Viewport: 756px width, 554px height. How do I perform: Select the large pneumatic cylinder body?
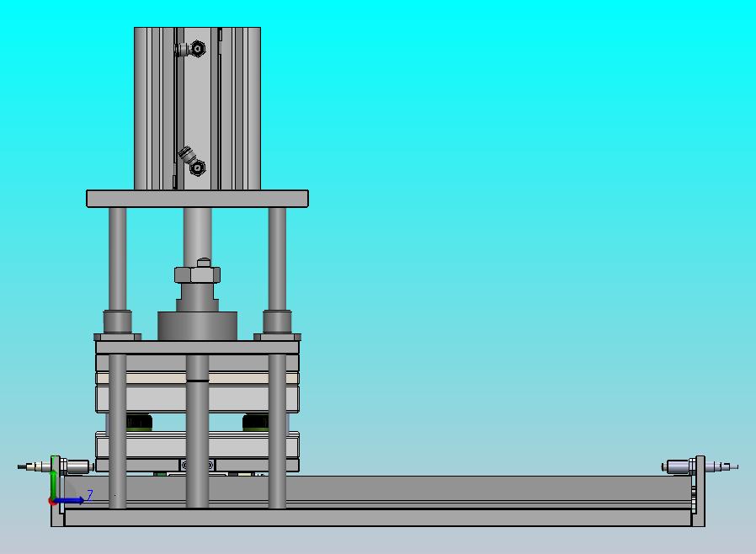(x=197, y=109)
